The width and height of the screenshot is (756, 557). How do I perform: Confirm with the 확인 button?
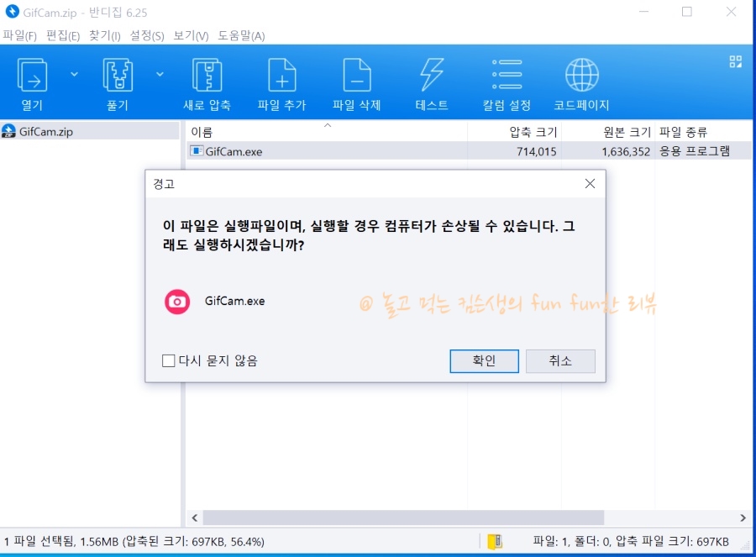click(x=484, y=361)
